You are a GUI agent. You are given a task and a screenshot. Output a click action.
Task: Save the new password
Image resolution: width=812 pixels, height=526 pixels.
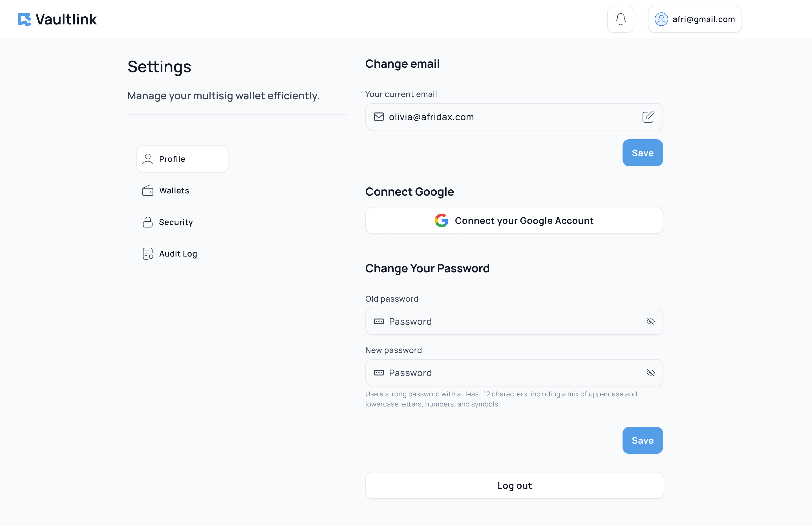pyautogui.click(x=643, y=440)
